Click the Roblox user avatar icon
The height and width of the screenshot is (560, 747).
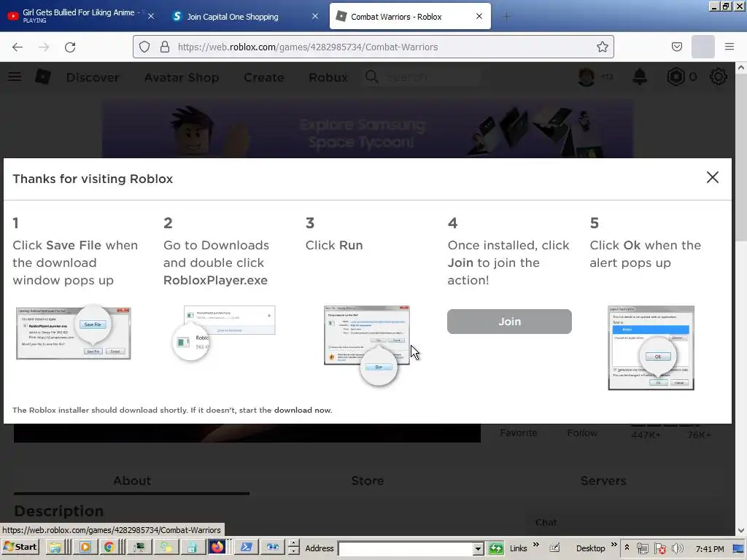point(586,77)
